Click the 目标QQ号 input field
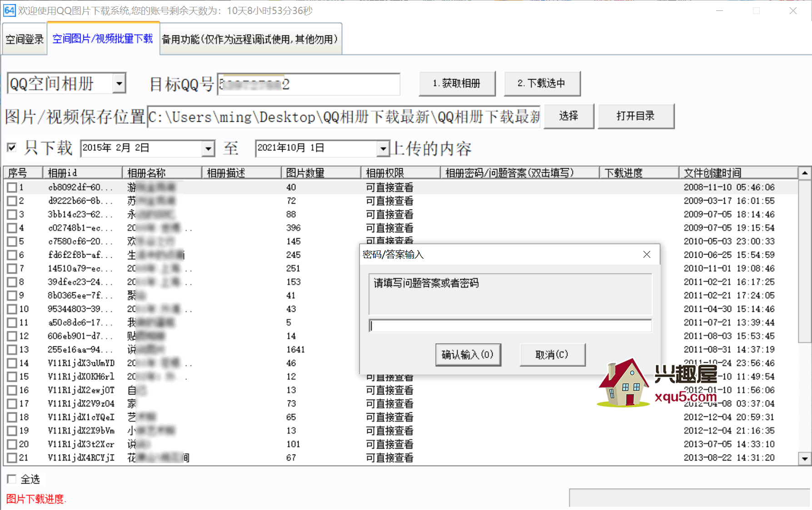Screen dimensions: 812x510 click(x=309, y=84)
